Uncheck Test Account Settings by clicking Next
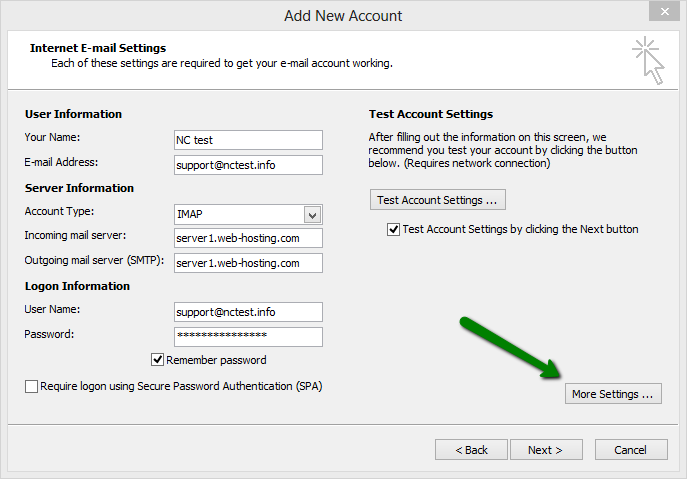 tap(393, 229)
